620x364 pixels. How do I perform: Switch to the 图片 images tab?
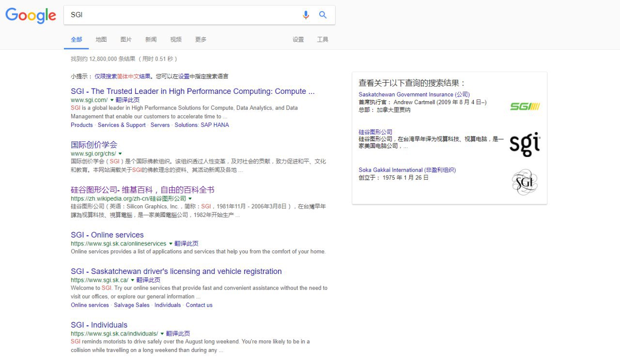(126, 40)
